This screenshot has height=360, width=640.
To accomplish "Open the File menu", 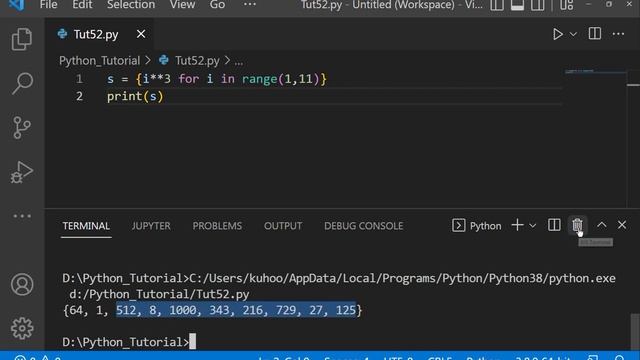I will click(48, 5).
